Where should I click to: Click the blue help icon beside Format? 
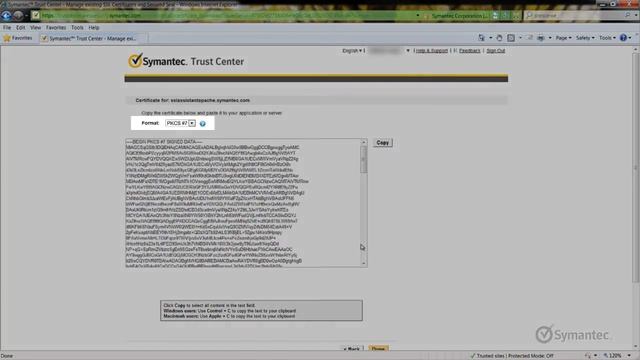[202, 123]
